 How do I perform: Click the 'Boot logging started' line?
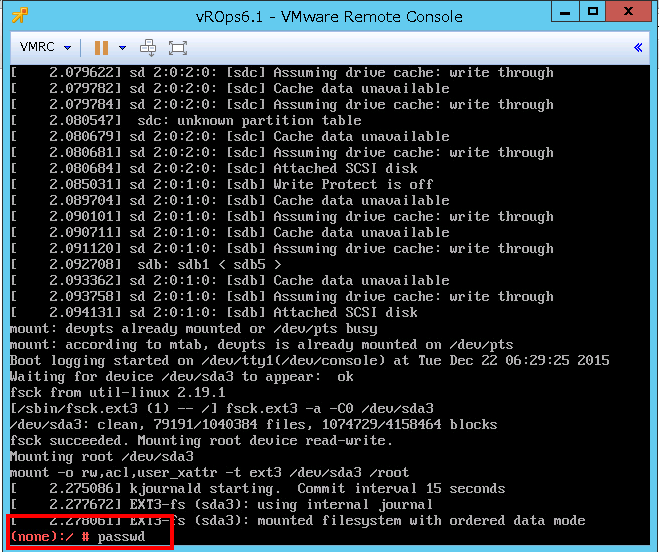310,360
